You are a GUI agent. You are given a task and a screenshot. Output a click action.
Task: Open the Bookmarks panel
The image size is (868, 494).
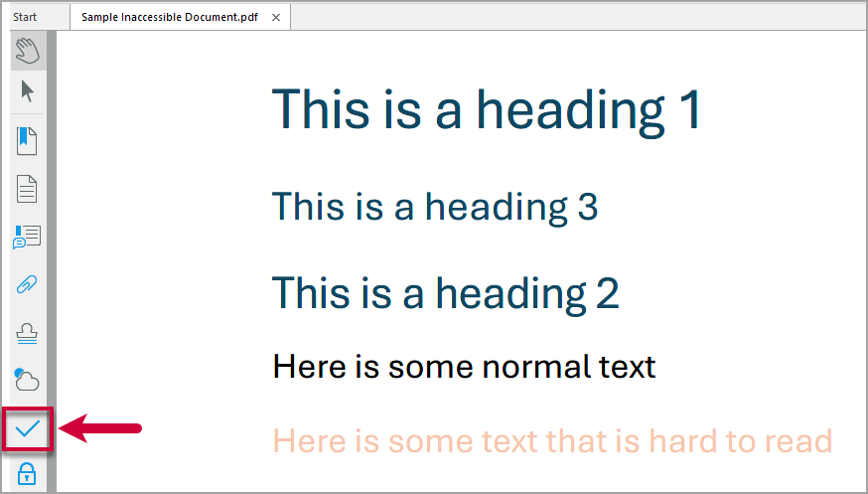27,141
